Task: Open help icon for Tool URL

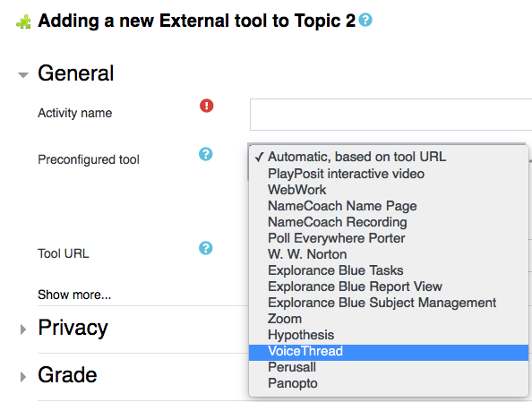Action: 206,248
